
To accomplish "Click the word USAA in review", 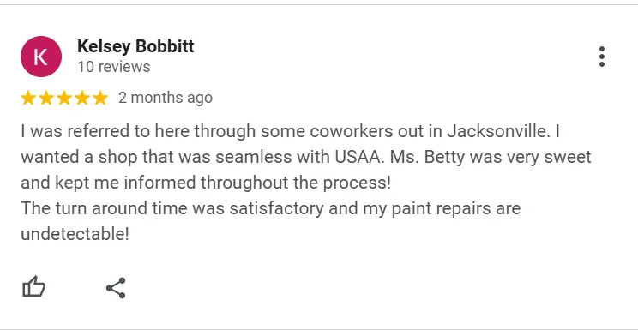I will pyautogui.click(x=358, y=157).
